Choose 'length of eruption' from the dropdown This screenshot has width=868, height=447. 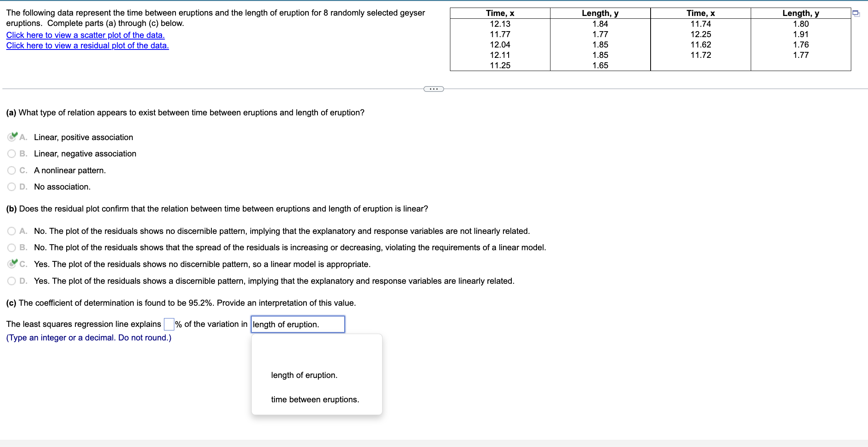pyautogui.click(x=304, y=375)
